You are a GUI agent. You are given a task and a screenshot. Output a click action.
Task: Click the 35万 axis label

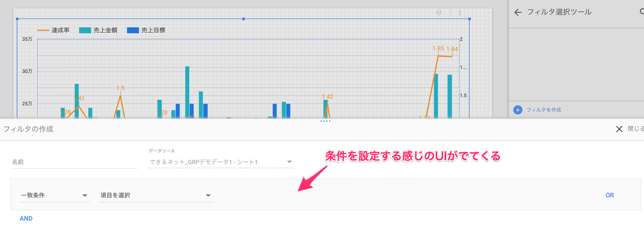pyautogui.click(x=27, y=40)
